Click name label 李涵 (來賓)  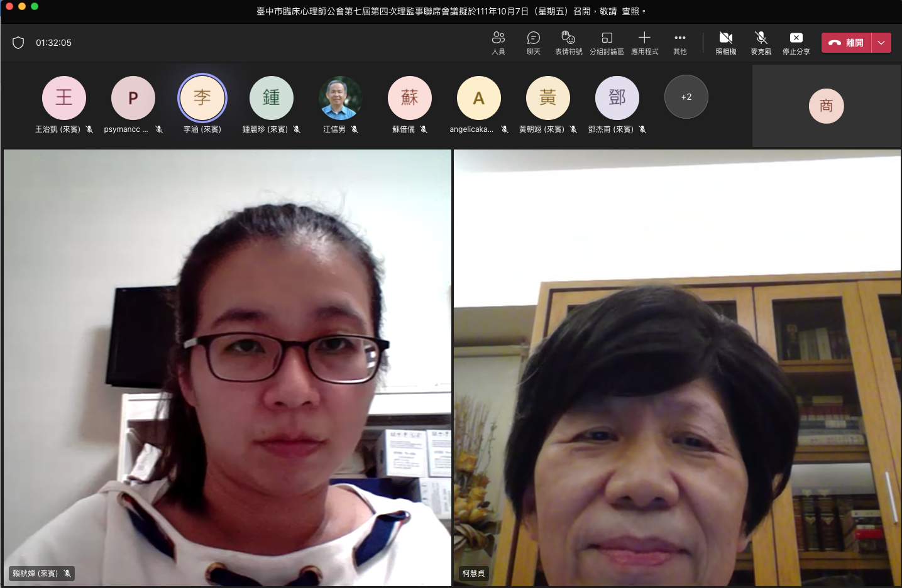202,129
